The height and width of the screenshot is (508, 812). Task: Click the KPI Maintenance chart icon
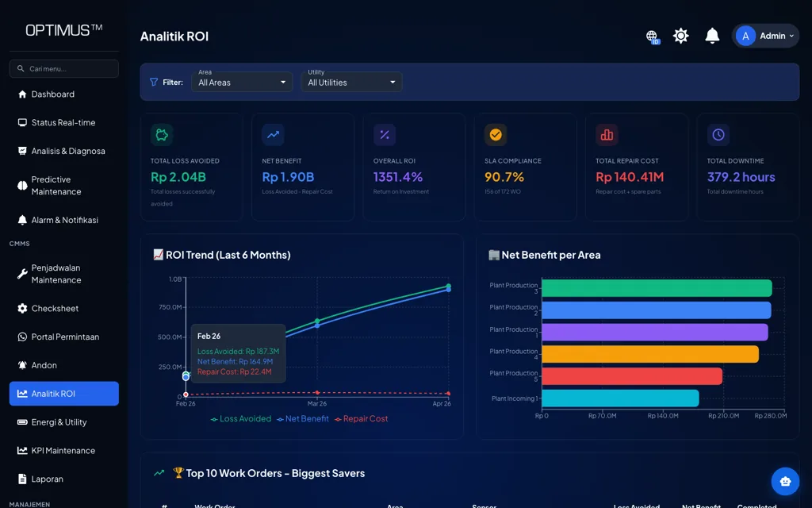point(22,451)
